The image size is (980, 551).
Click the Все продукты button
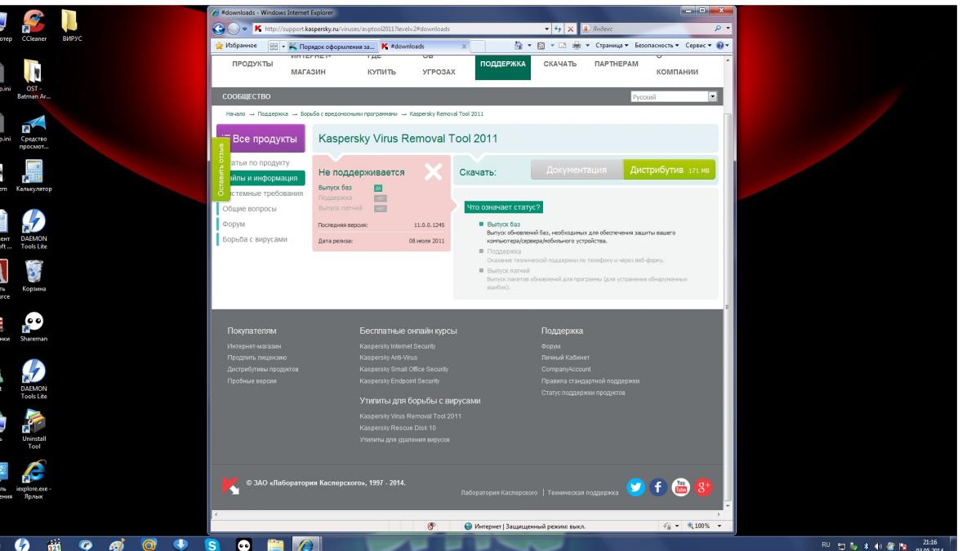(260, 139)
